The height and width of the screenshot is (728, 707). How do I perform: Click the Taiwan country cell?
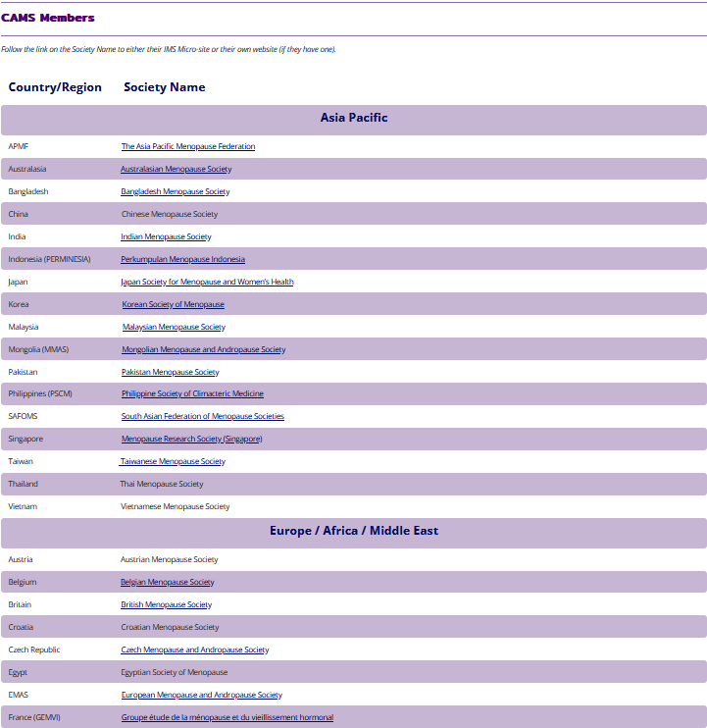[21, 461]
